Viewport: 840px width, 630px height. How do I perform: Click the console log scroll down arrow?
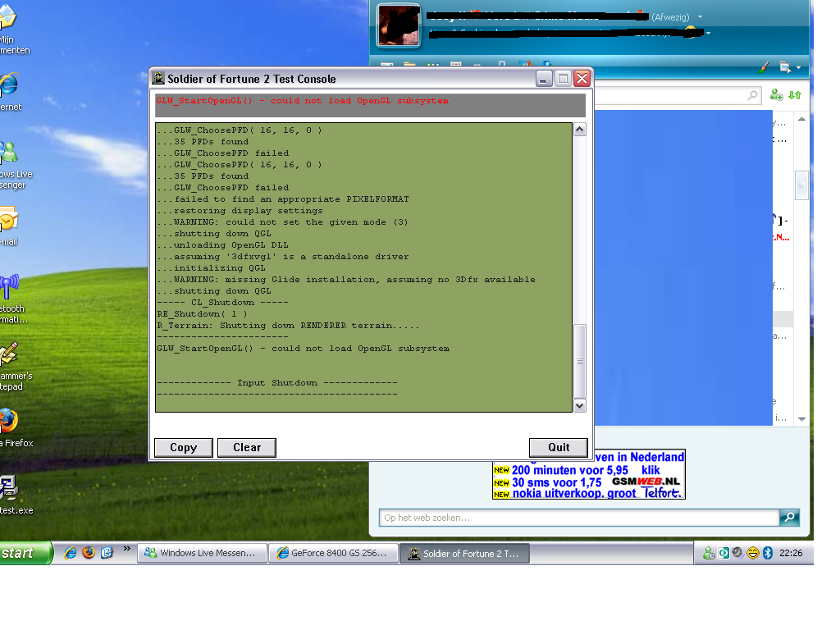point(580,405)
